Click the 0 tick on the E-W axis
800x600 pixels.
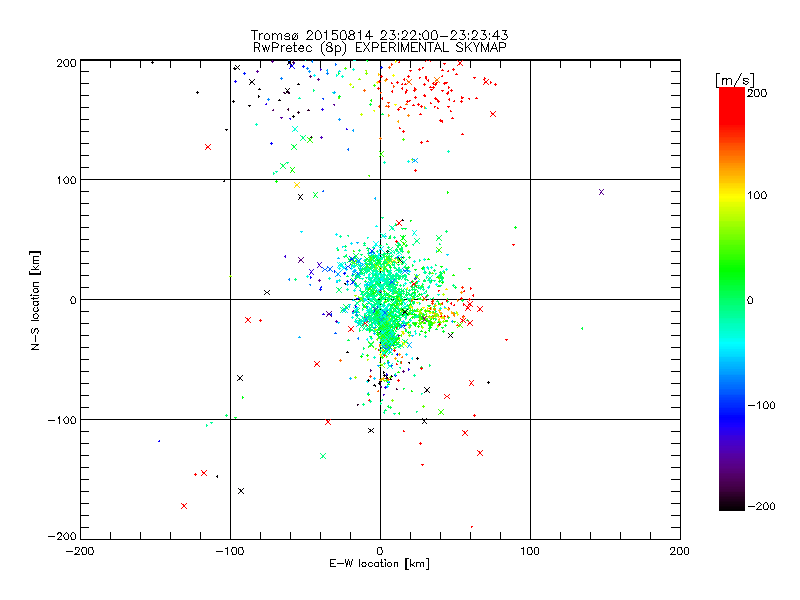coord(380,551)
